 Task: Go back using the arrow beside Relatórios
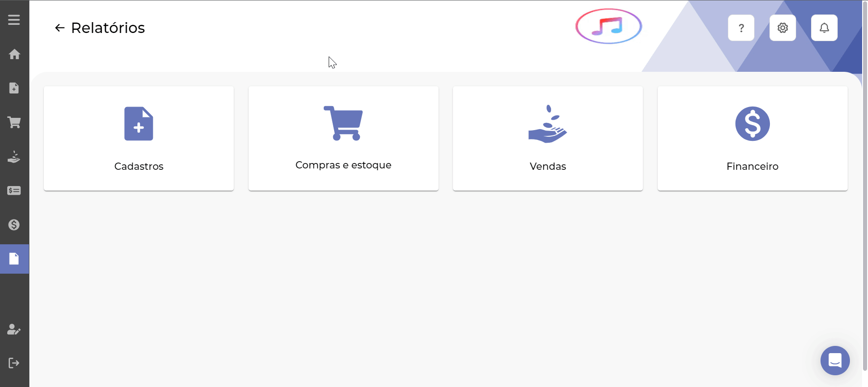point(60,28)
